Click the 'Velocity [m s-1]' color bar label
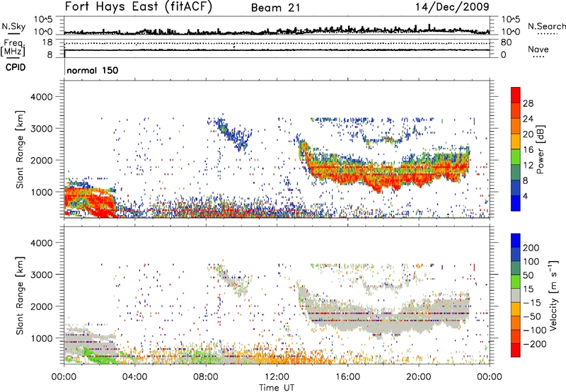The image size is (566, 392). click(553, 295)
